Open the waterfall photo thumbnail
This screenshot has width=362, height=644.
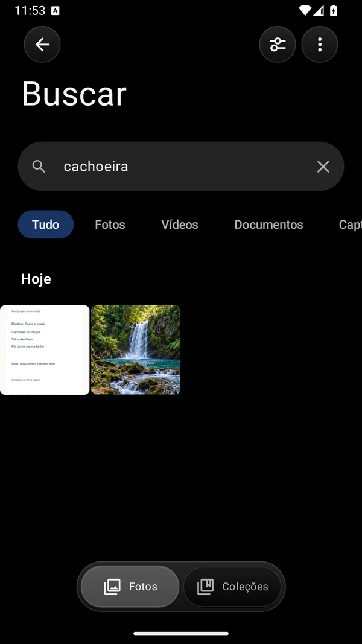[136, 350]
